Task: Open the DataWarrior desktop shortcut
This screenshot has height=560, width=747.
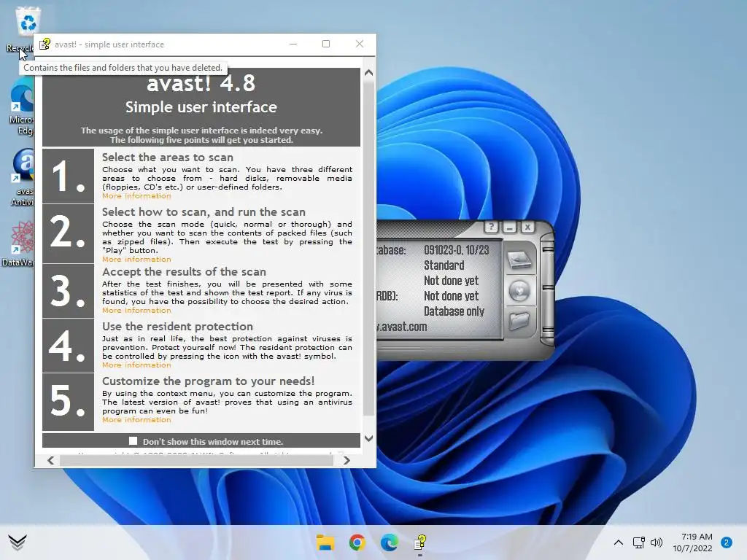Action: pyautogui.click(x=18, y=244)
